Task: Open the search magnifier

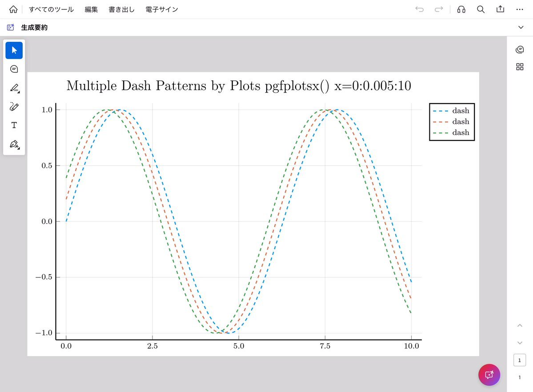Action: click(x=481, y=9)
